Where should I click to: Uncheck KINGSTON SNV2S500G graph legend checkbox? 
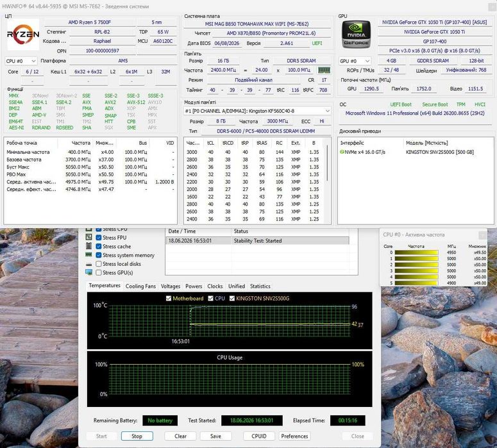(x=232, y=299)
